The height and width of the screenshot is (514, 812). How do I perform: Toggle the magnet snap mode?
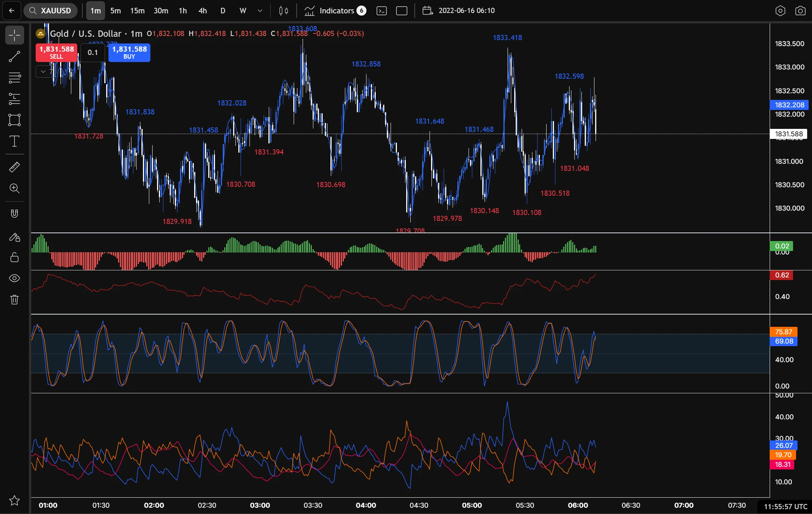coord(14,214)
